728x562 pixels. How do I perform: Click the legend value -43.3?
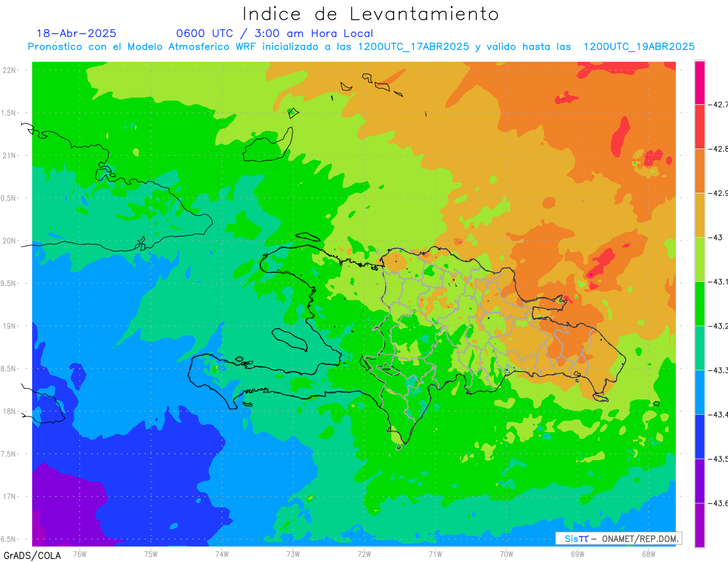click(x=718, y=370)
